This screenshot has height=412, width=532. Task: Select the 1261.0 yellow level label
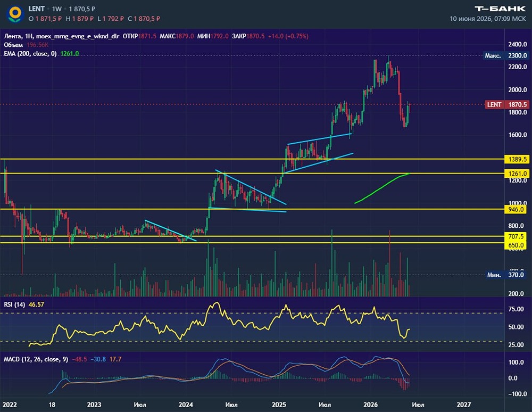click(517, 174)
